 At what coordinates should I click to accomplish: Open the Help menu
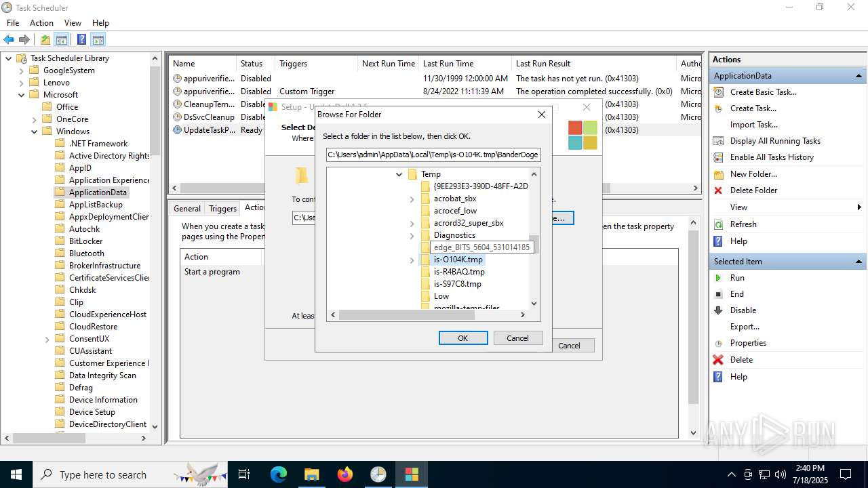(100, 23)
